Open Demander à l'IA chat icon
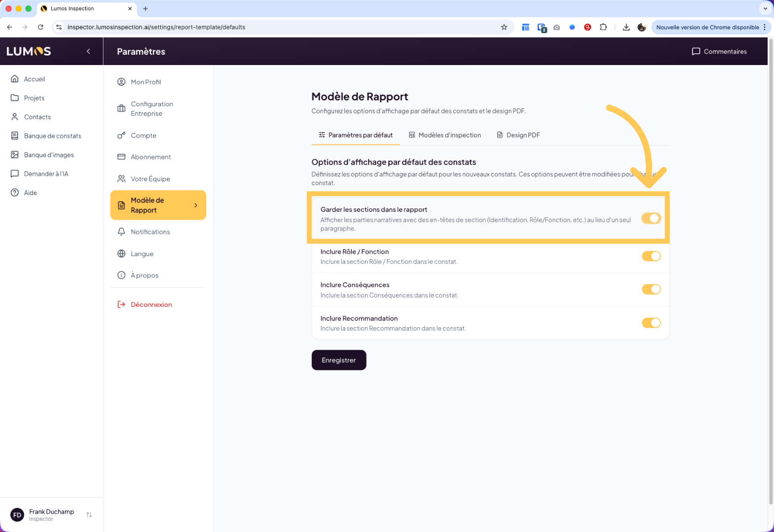774x532 pixels. (x=15, y=174)
